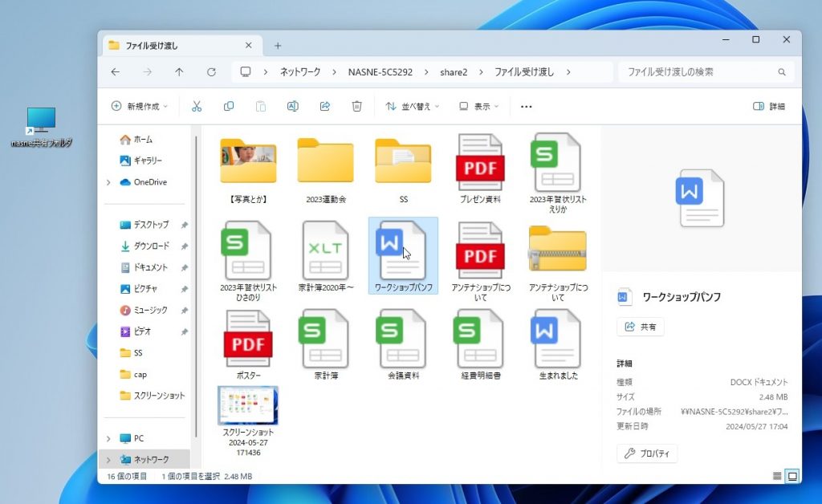822x504 pixels.
Task: Add a new Explorer tab
Action: pos(278,46)
